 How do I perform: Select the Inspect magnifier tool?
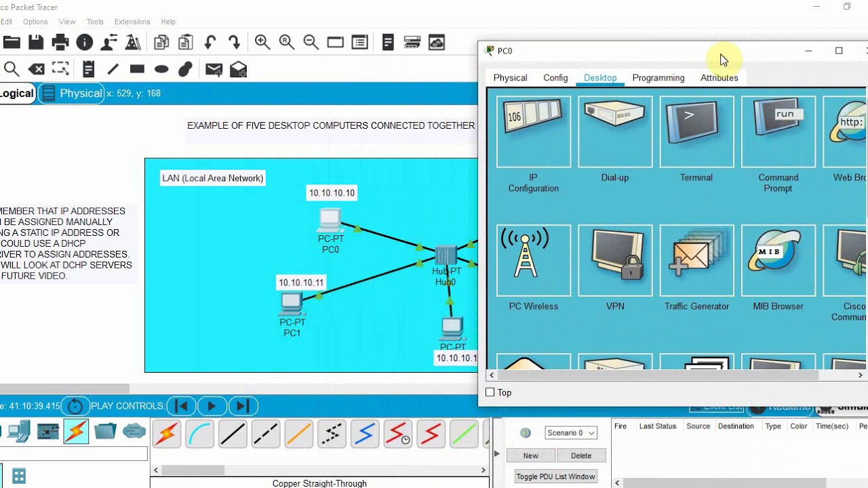pos(12,69)
